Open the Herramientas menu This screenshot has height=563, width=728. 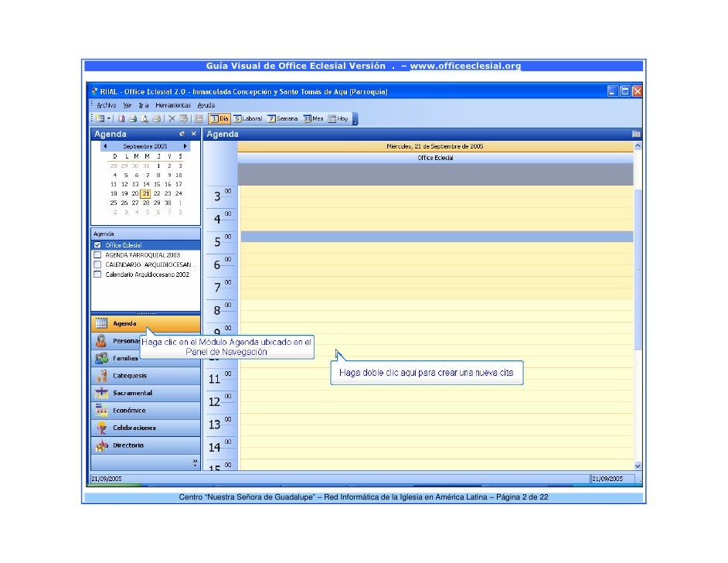pyautogui.click(x=172, y=105)
